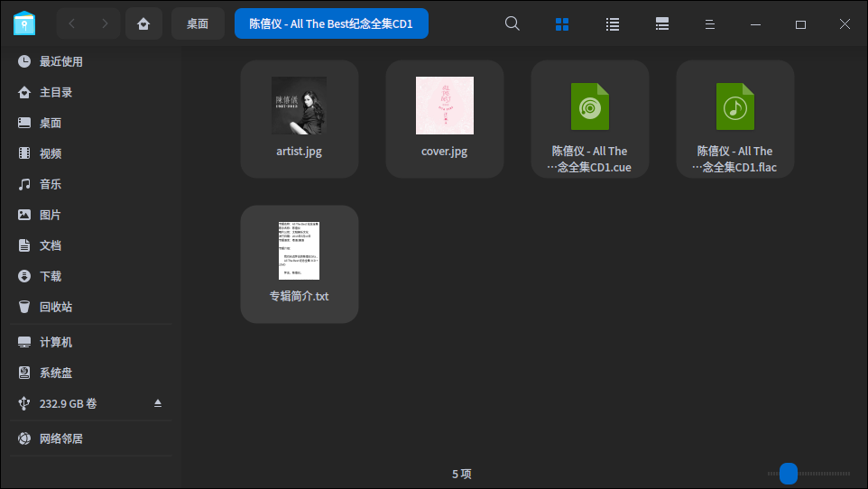Open the home directory breadcrumb icon
Viewport: 868px width, 489px height.
coord(143,23)
